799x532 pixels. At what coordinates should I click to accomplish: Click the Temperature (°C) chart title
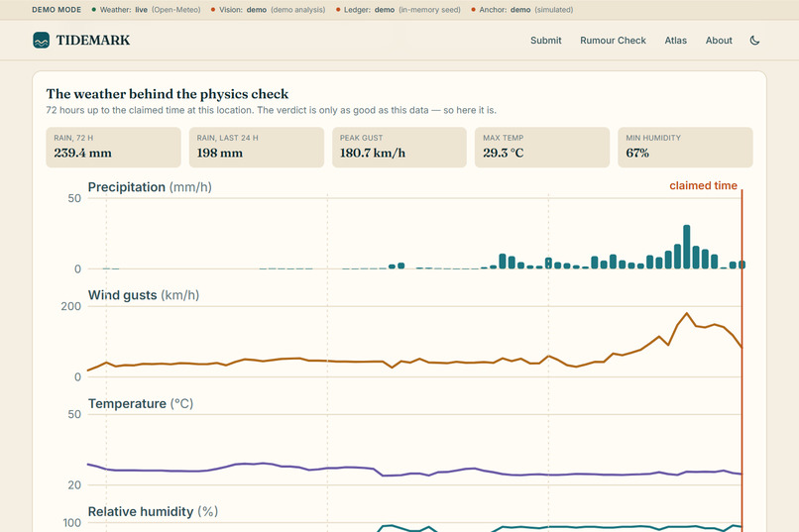[x=141, y=404]
